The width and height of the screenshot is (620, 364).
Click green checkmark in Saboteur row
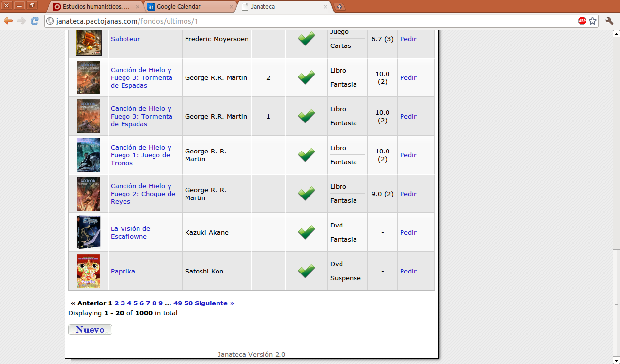point(306,39)
